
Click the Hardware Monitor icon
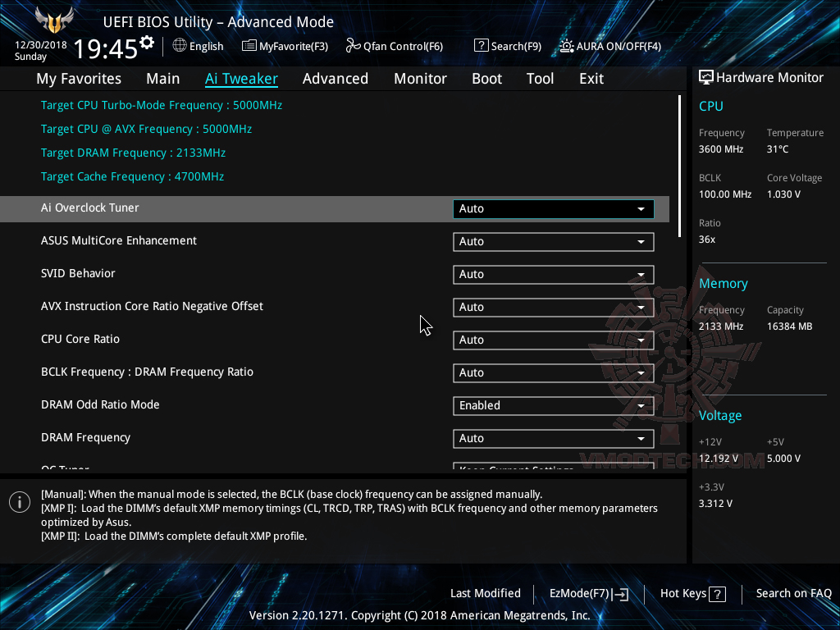click(x=706, y=76)
